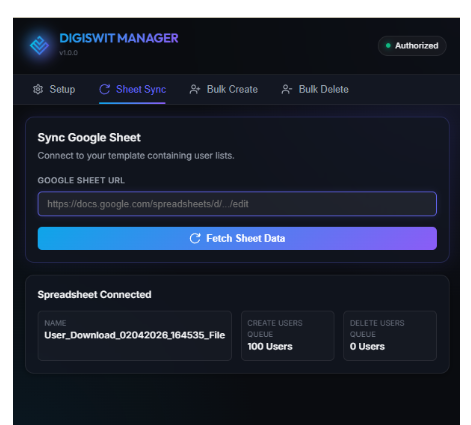Image resolution: width=471 pixels, height=425 pixels.
Task: Focus the Google Sheet URL input field
Action: point(237,204)
